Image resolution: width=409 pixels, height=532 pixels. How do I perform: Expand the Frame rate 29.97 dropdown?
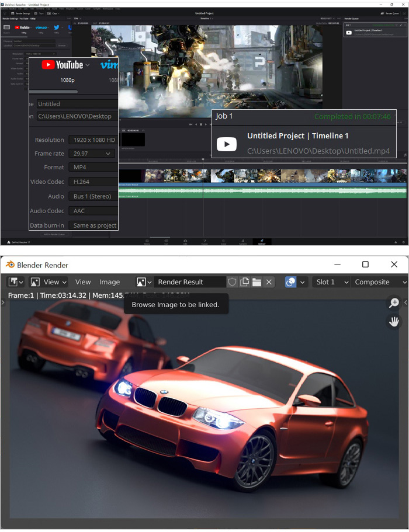coord(93,154)
